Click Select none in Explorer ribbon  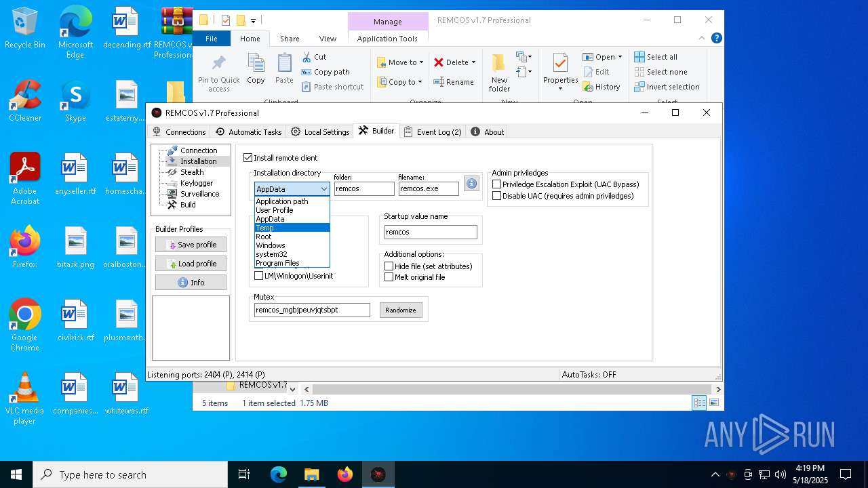click(660, 72)
